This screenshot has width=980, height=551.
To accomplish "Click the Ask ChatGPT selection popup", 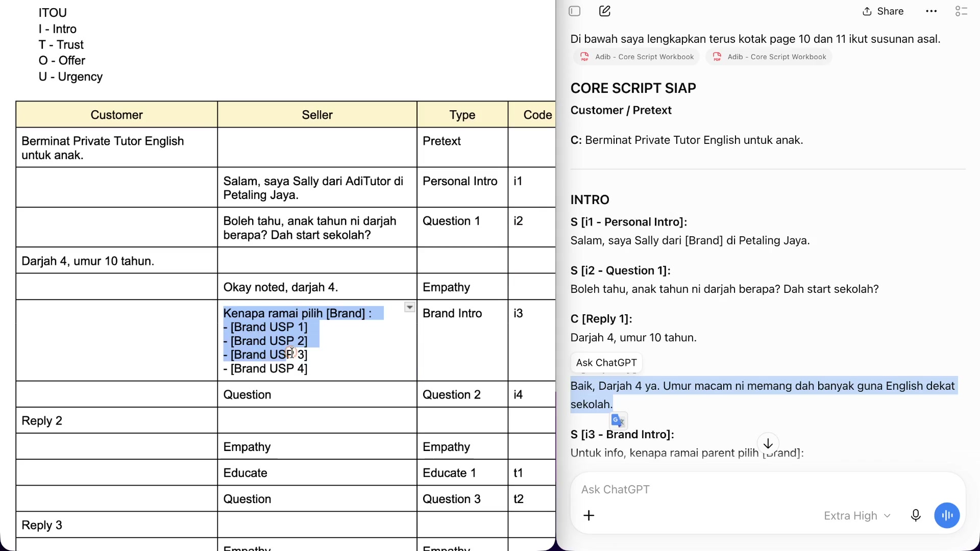I will 606,363.
